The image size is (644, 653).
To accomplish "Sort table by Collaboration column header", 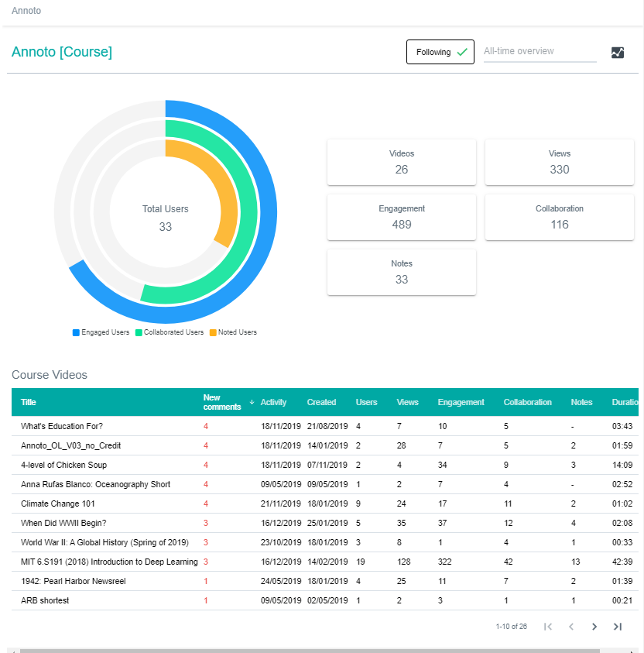I will click(528, 402).
